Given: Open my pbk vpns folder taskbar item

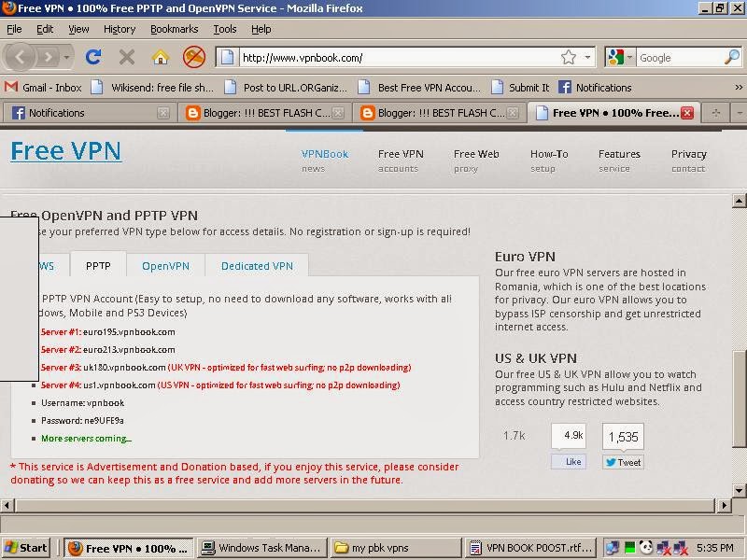Looking at the screenshot, I should [395, 548].
